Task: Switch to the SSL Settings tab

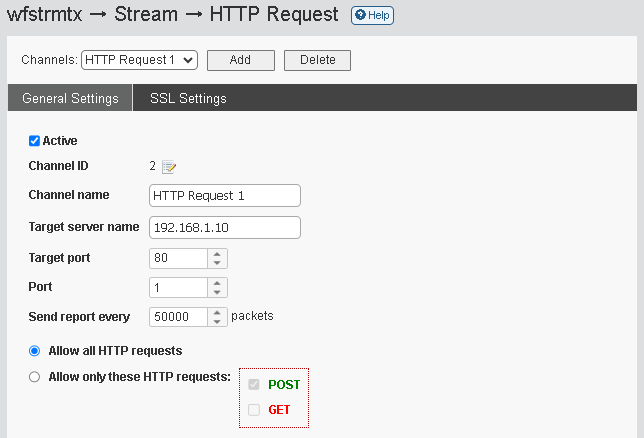Action: (x=188, y=98)
